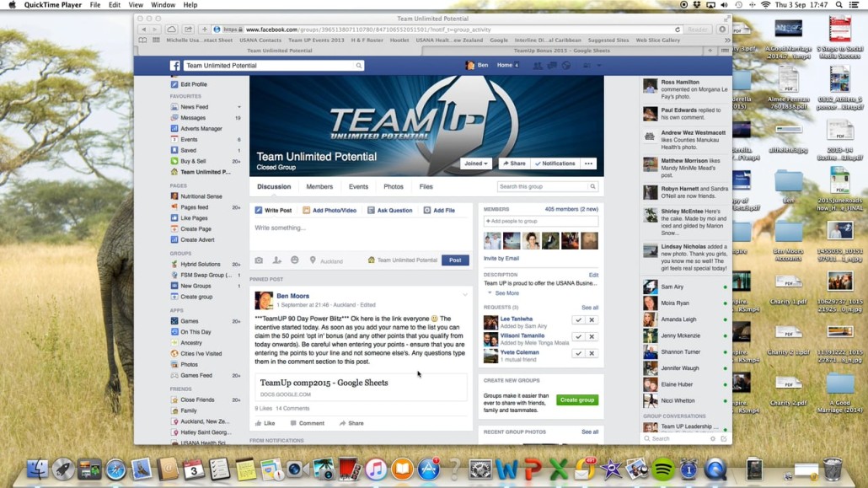
Task: Open the Facebook notifications globe icon
Action: (x=566, y=66)
